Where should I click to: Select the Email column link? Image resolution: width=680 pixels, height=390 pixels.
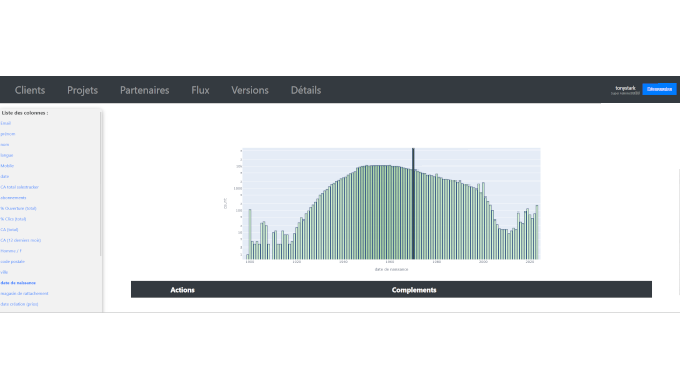click(6, 123)
